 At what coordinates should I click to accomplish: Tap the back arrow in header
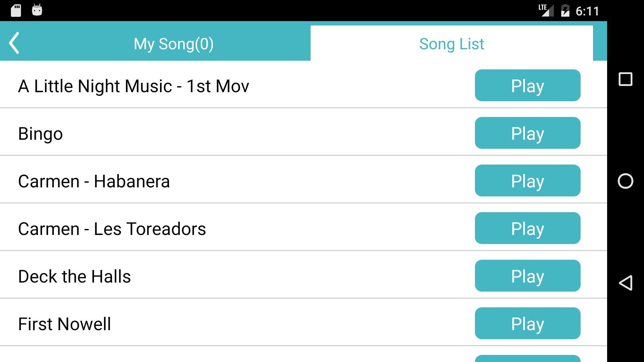click(x=14, y=43)
